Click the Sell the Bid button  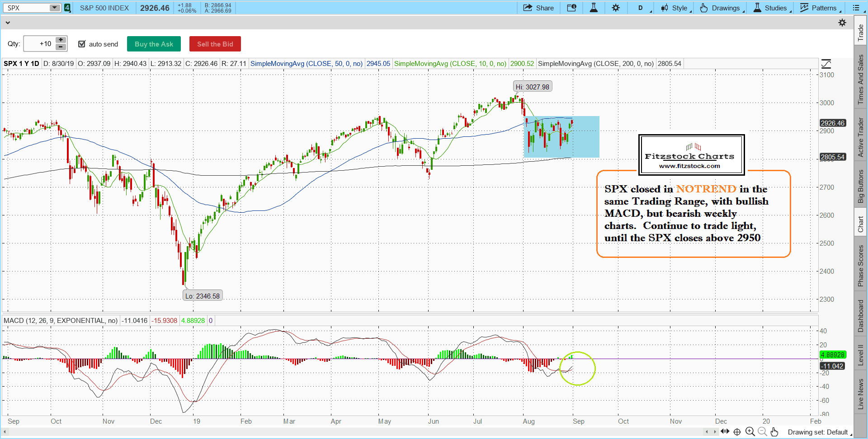click(215, 44)
